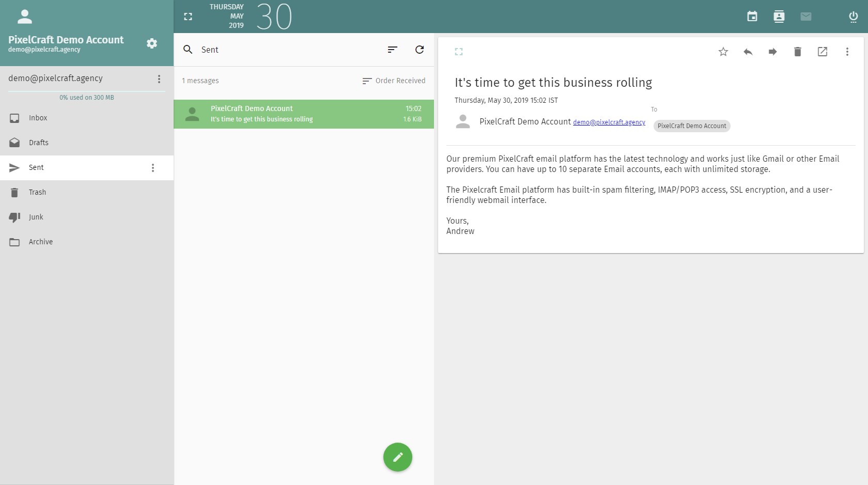Viewport: 868px width, 485px height.
Task: Select the Sent folder
Action: (87, 168)
